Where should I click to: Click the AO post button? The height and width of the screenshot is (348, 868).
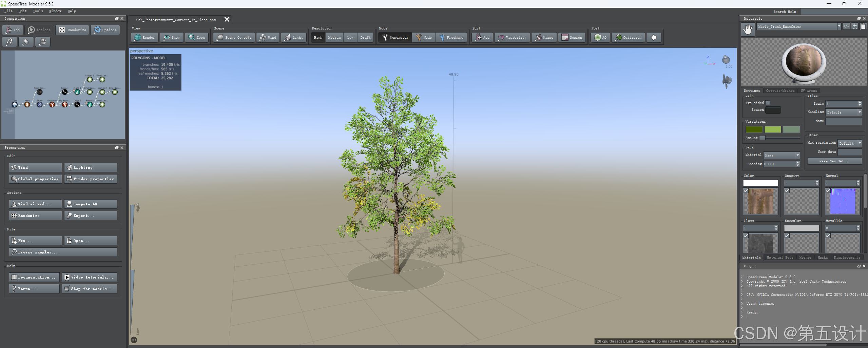[600, 37]
